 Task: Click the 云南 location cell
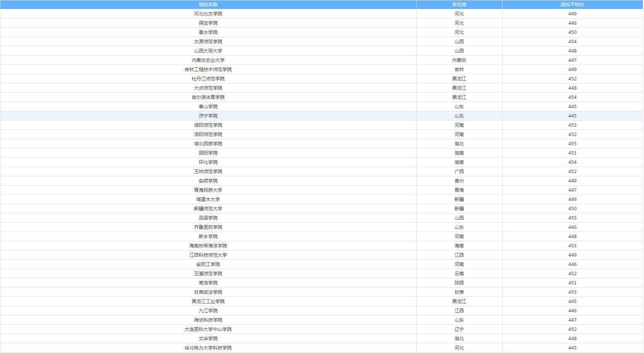click(x=459, y=274)
